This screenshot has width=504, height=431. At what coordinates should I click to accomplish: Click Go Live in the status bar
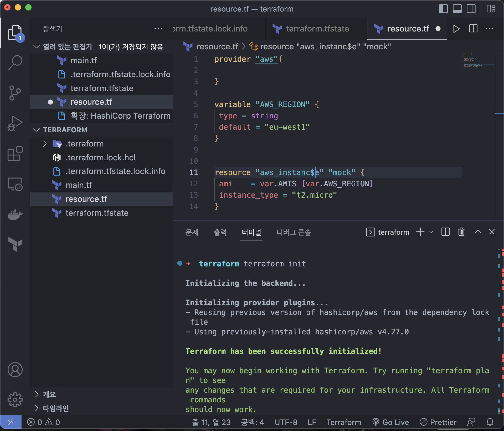(x=391, y=422)
